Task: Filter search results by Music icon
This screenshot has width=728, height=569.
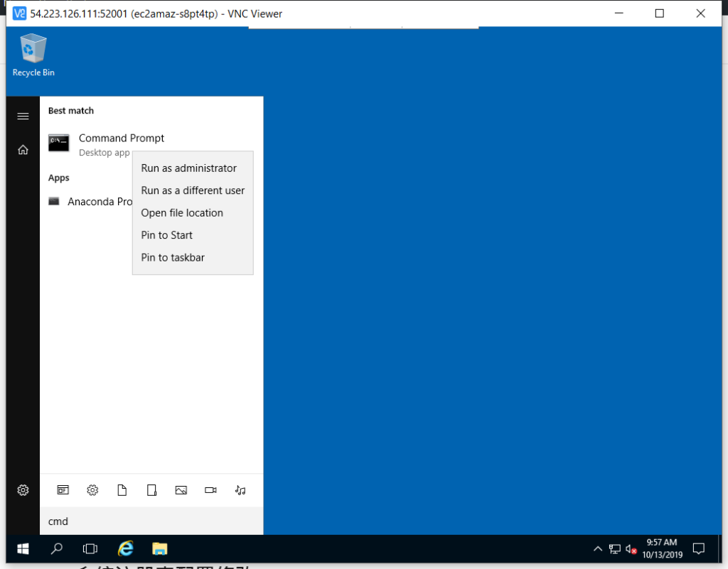Action: (x=240, y=490)
